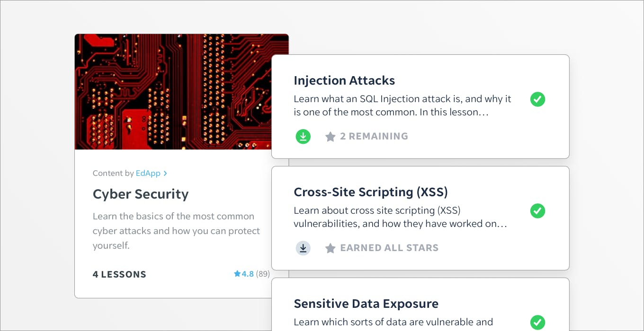Image resolution: width=644 pixels, height=331 pixels.
Task: Click the Cyber Security course description text
Action: pyautogui.click(x=177, y=231)
